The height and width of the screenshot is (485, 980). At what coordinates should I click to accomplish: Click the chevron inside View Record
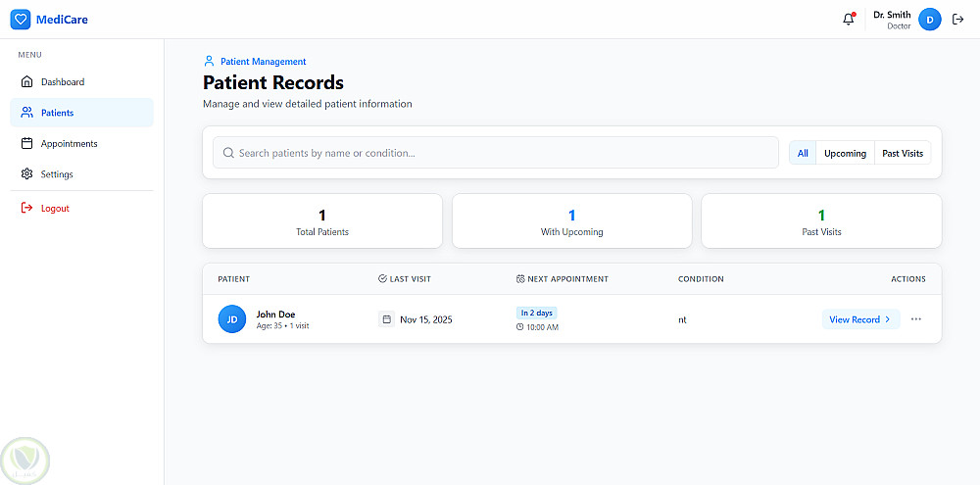coord(888,319)
